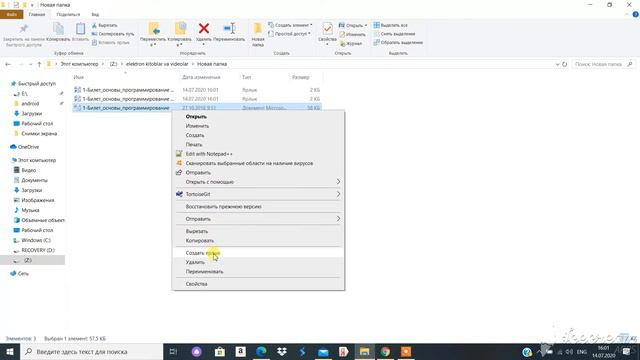The width and height of the screenshot is (640, 360).
Task: Click the Переименовать ribbon icon
Action: tap(229, 29)
